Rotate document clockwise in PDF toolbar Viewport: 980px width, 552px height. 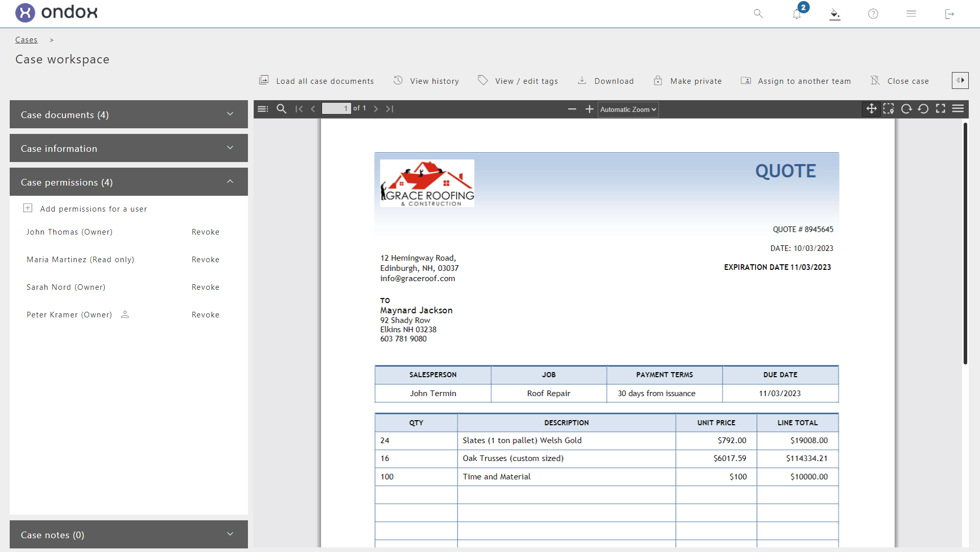click(x=906, y=109)
